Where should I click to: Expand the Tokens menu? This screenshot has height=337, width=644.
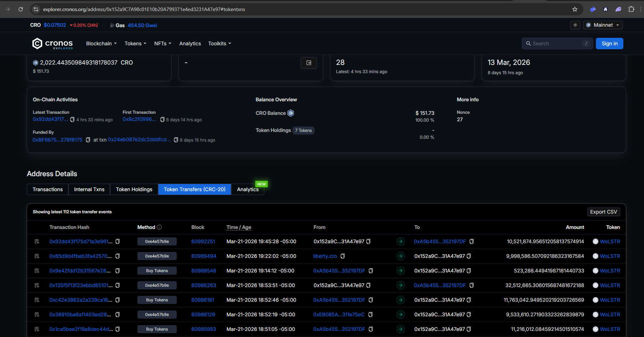(x=135, y=44)
